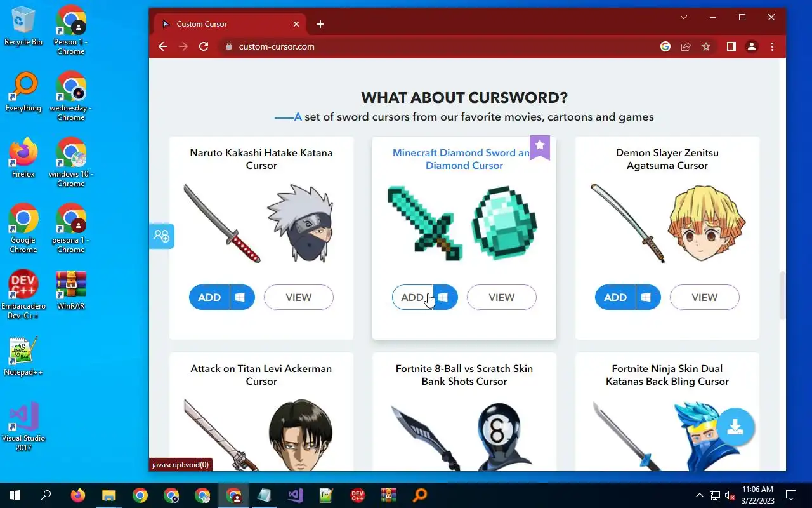Image resolution: width=812 pixels, height=508 pixels.
Task: Click the Kakashi head cursor image
Action: point(300,224)
